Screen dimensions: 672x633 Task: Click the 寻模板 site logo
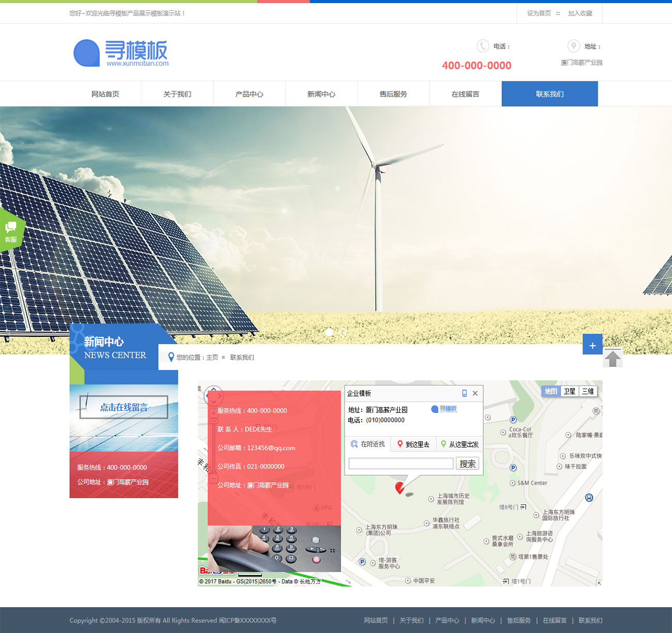121,53
